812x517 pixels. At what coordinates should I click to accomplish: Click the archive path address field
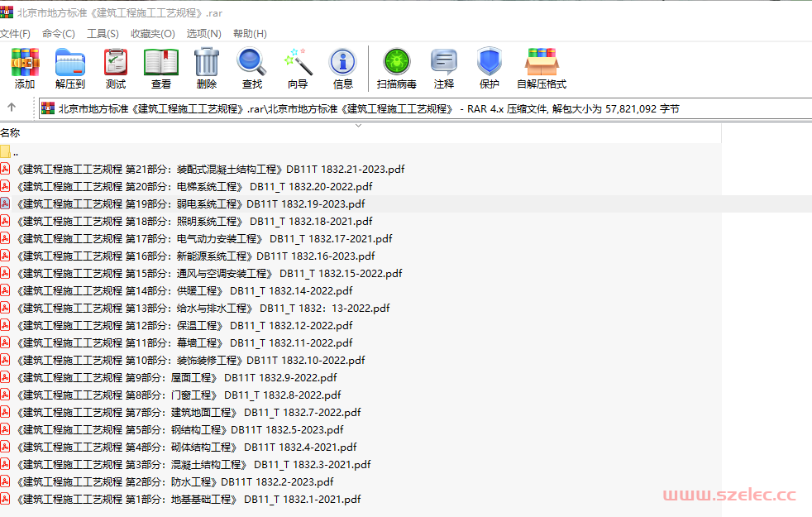pyautogui.click(x=425, y=109)
